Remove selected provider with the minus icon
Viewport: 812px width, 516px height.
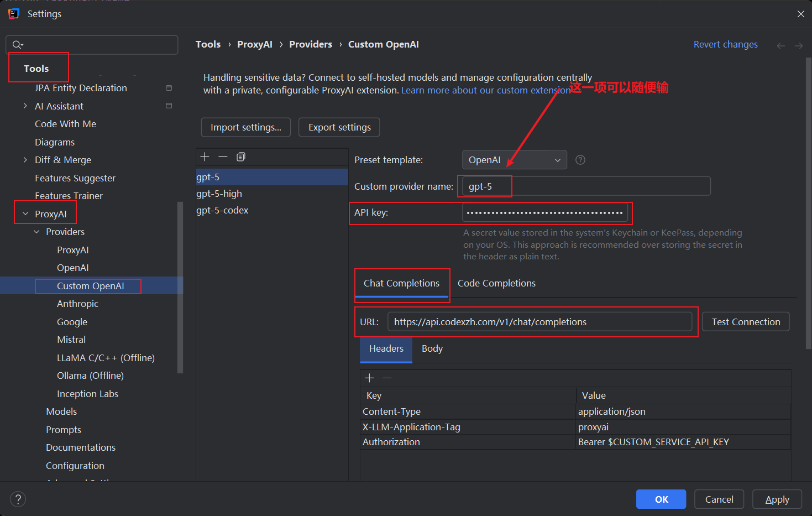tap(223, 157)
